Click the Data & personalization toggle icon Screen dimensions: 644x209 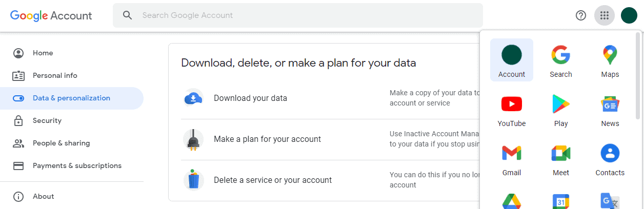click(x=18, y=98)
